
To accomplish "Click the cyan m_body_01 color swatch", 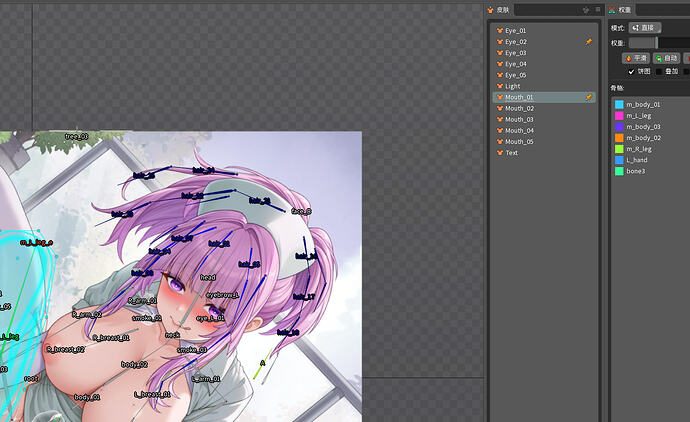I will [x=619, y=105].
